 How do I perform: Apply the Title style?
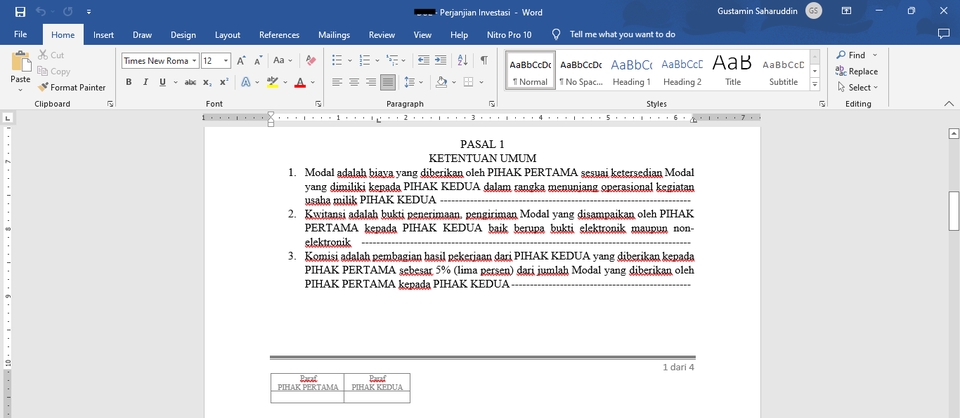pos(733,71)
